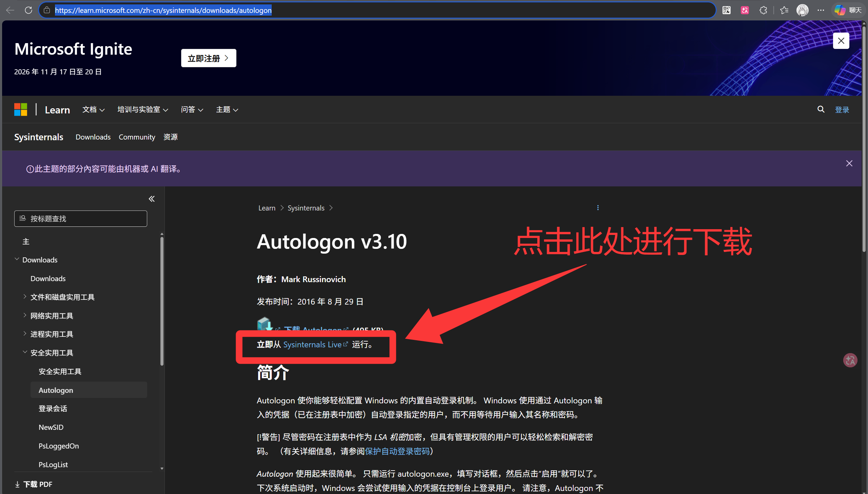
Task: Open the browser extensions puzzle icon
Action: [x=763, y=10]
